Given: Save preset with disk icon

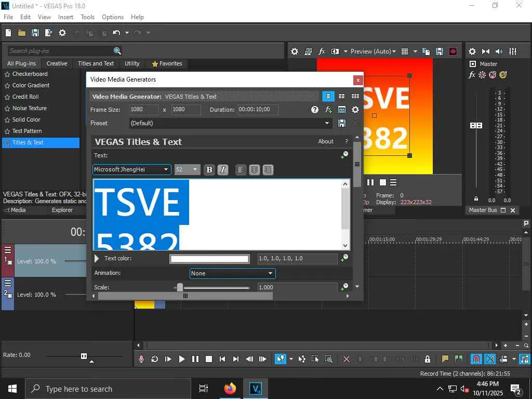Looking at the screenshot, I should 342,123.
